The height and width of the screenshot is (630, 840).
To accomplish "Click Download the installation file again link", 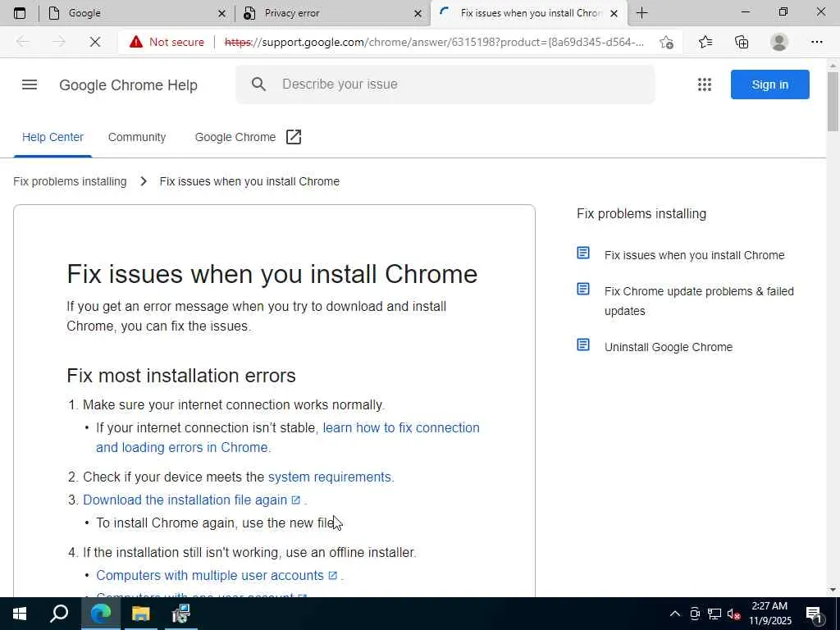I will click(x=191, y=500).
